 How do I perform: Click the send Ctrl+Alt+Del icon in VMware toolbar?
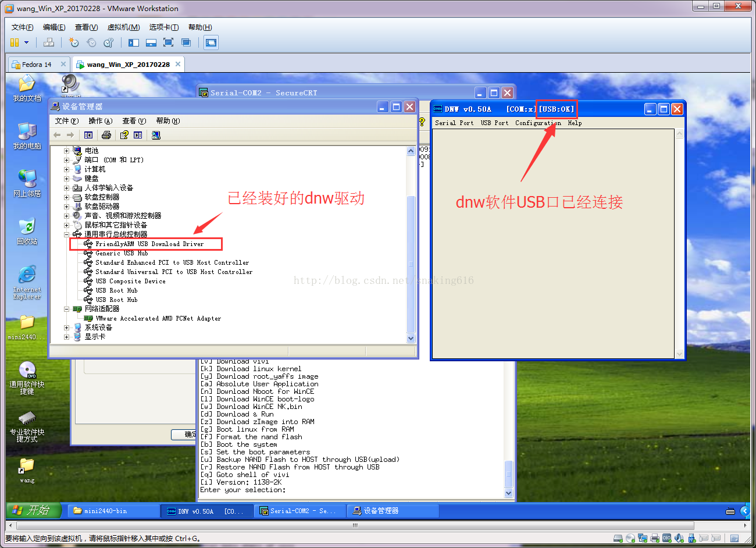[49, 42]
